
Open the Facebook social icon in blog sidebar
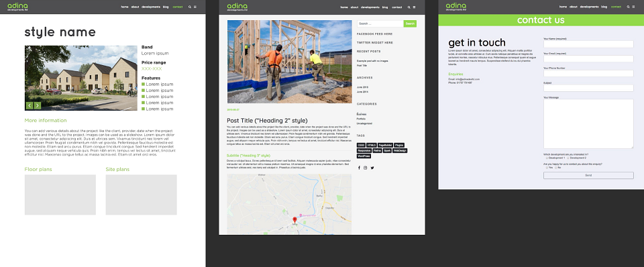[359, 168]
